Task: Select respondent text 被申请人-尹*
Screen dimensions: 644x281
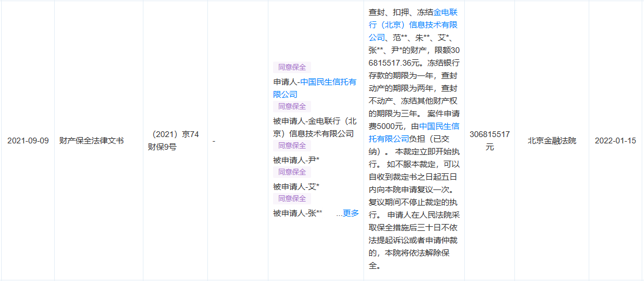Action: [x=296, y=160]
